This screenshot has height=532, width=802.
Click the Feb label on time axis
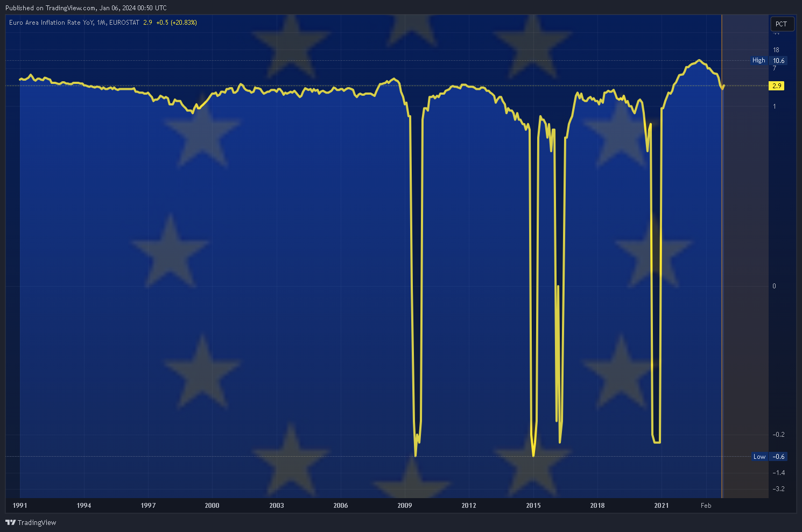point(706,506)
